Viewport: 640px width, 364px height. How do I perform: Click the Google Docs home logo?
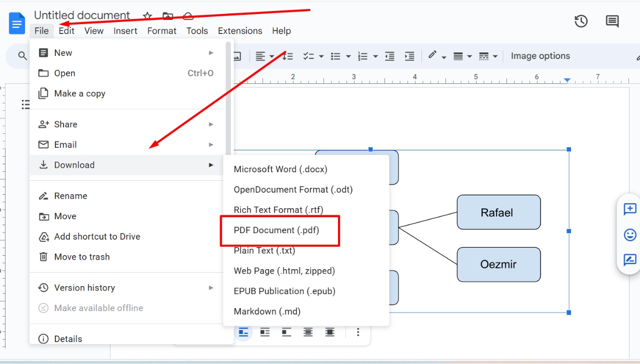[17, 23]
